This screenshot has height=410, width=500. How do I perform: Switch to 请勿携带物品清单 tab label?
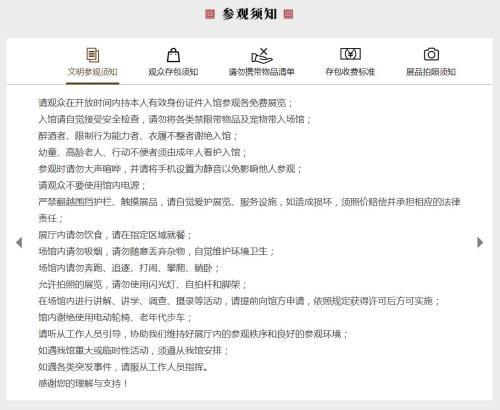pyautogui.click(x=262, y=72)
